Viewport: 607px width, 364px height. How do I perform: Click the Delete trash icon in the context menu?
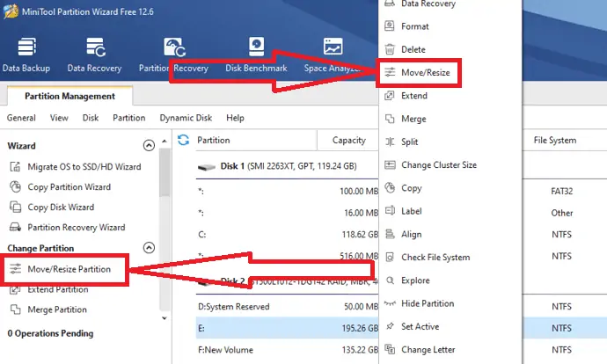coord(390,49)
